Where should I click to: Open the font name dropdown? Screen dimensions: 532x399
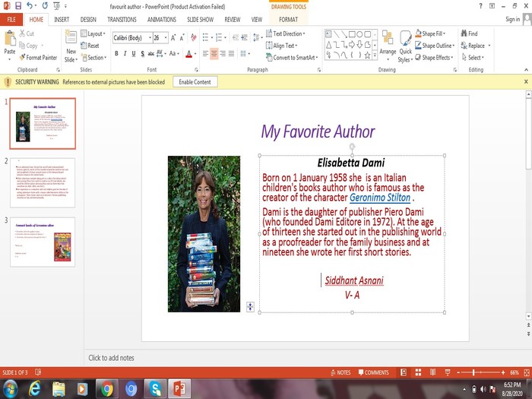(x=150, y=38)
